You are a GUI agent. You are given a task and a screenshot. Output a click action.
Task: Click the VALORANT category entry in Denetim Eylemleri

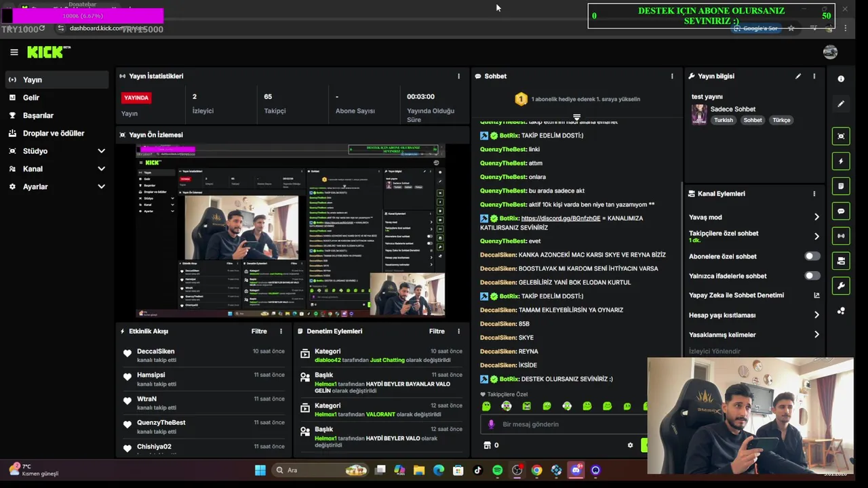[x=380, y=414]
